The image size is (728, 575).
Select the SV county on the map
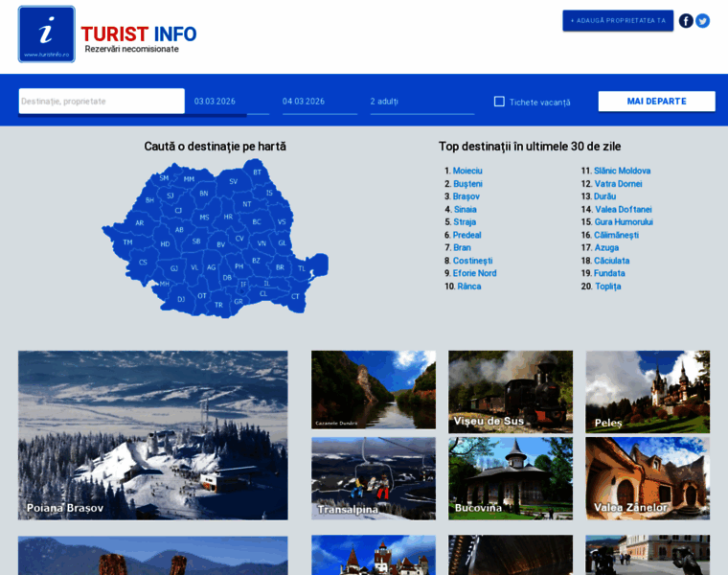(233, 181)
